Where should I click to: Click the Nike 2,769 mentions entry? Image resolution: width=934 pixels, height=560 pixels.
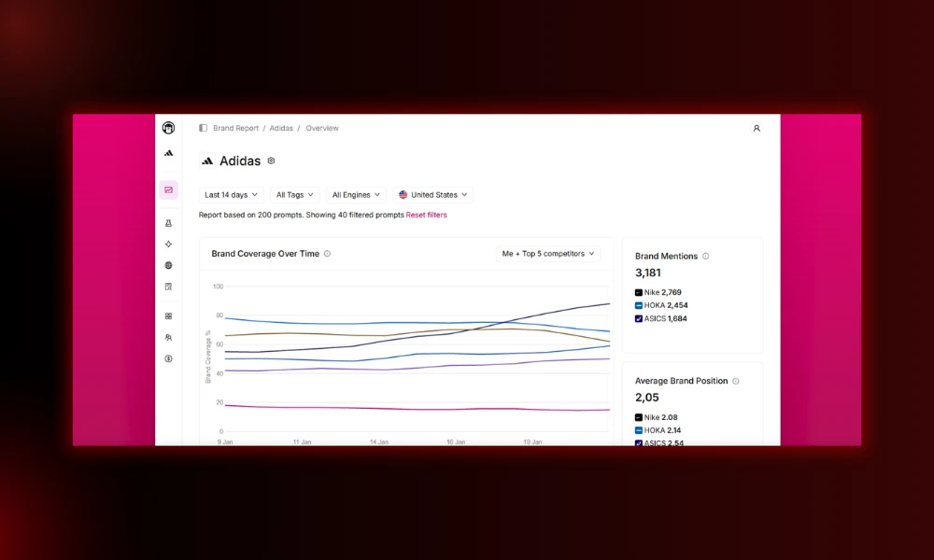coord(658,293)
